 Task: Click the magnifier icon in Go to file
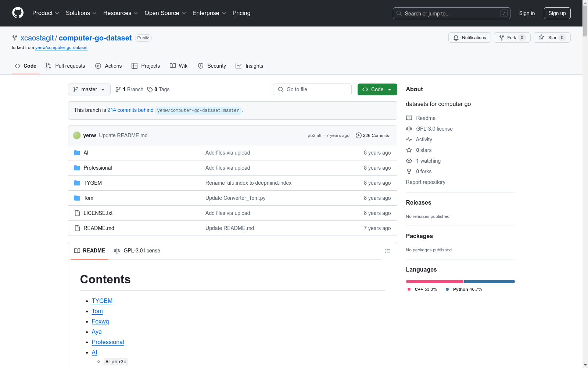(x=281, y=89)
